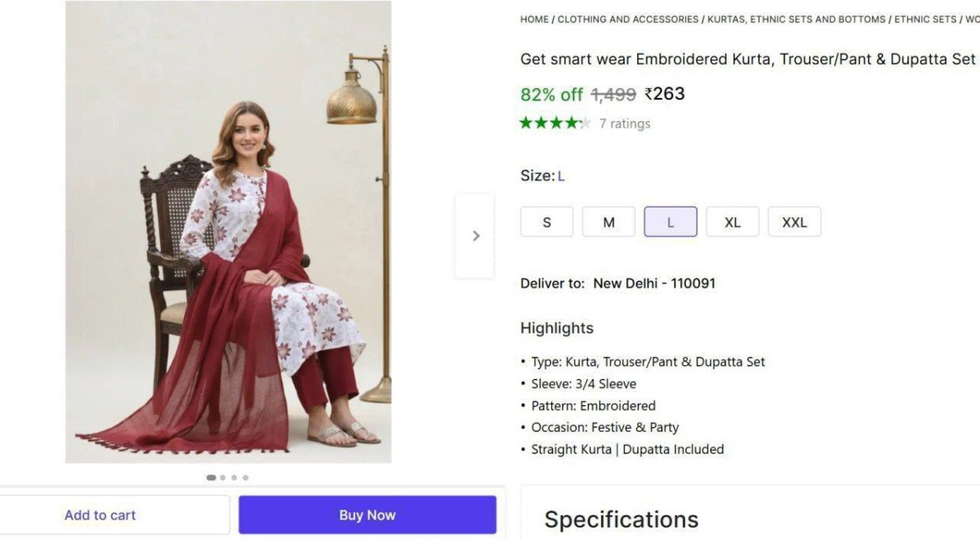Screen dimensions: 980x539
Task: Select the third image carousel dot
Action: 234,478
